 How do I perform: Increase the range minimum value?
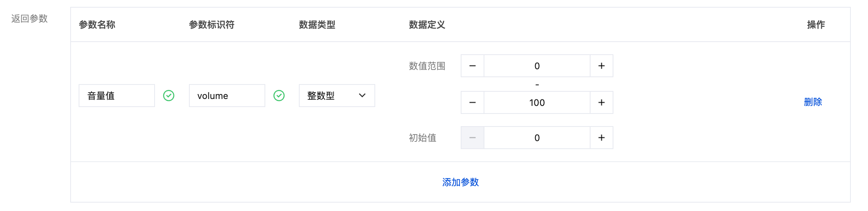pyautogui.click(x=602, y=66)
